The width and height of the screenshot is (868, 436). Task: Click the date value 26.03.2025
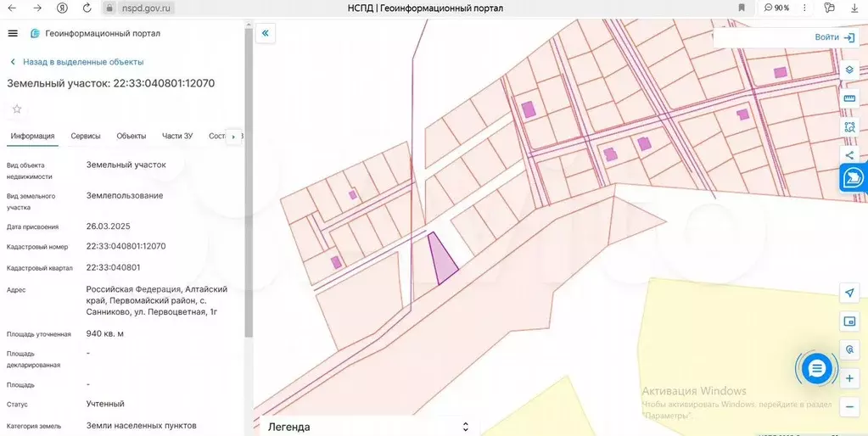pyautogui.click(x=109, y=226)
